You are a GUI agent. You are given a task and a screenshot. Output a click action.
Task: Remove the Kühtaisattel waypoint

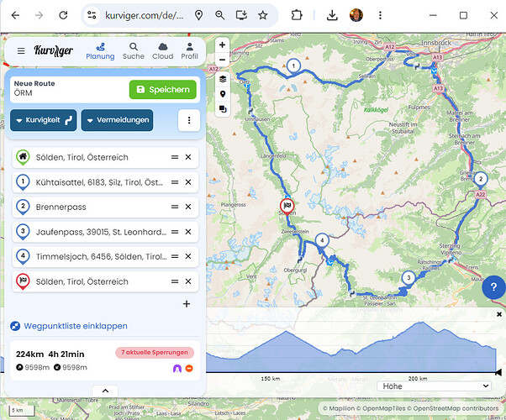[x=188, y=182]
